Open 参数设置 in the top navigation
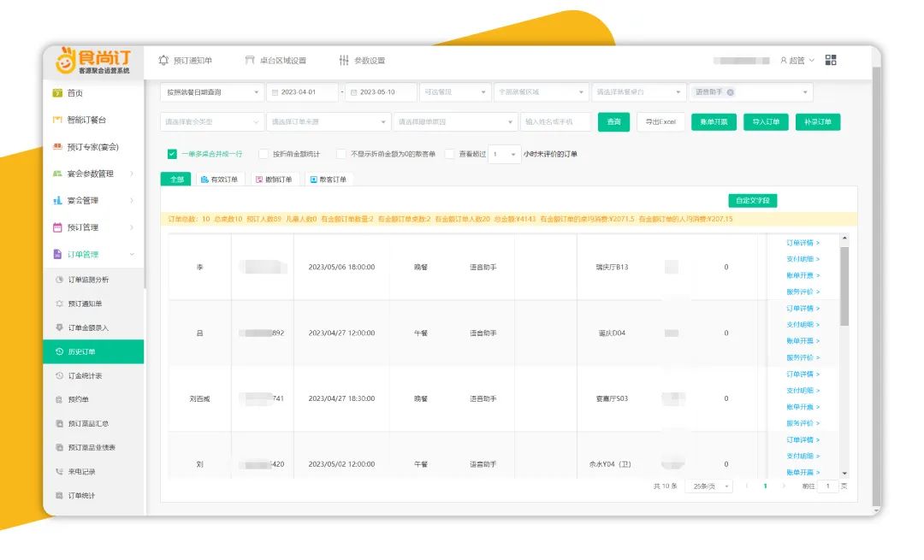The width and height of the screenshot is (924, 560). [362, 60]
